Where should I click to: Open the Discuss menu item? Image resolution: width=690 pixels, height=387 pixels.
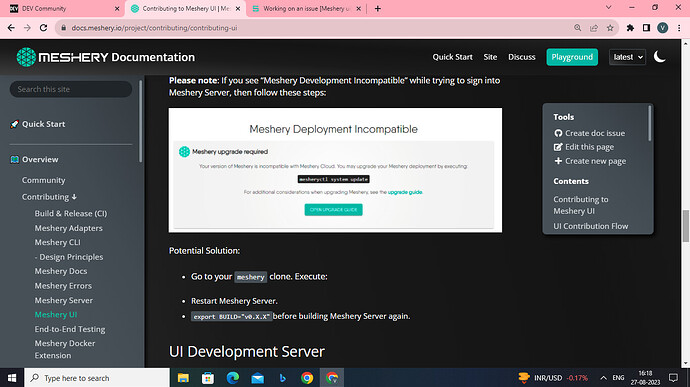coord(521,57)
